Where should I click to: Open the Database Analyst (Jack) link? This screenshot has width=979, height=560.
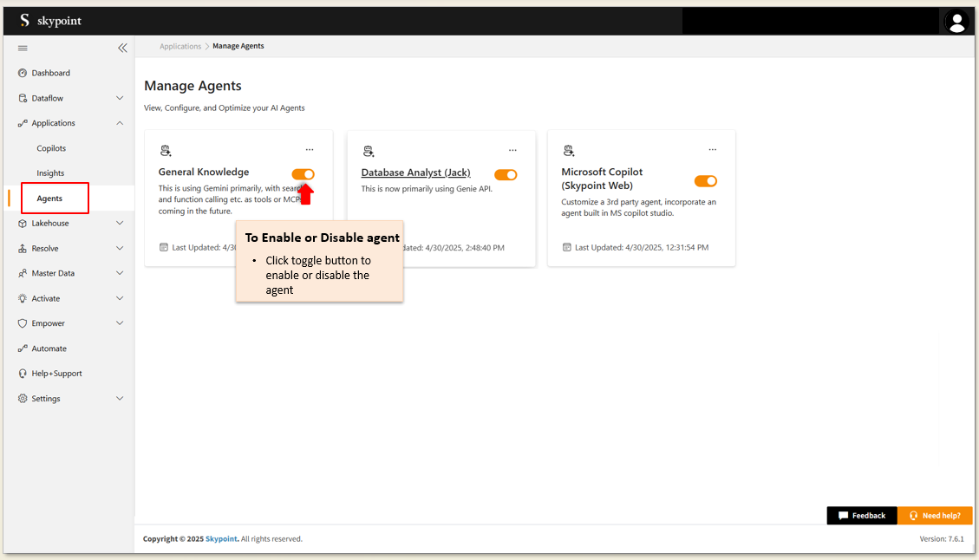[416, 173]
